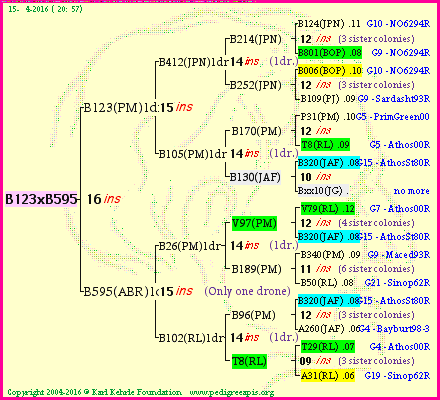Click '(4 sister colonies)' note
440x400 pixels.
pos(376,223)
